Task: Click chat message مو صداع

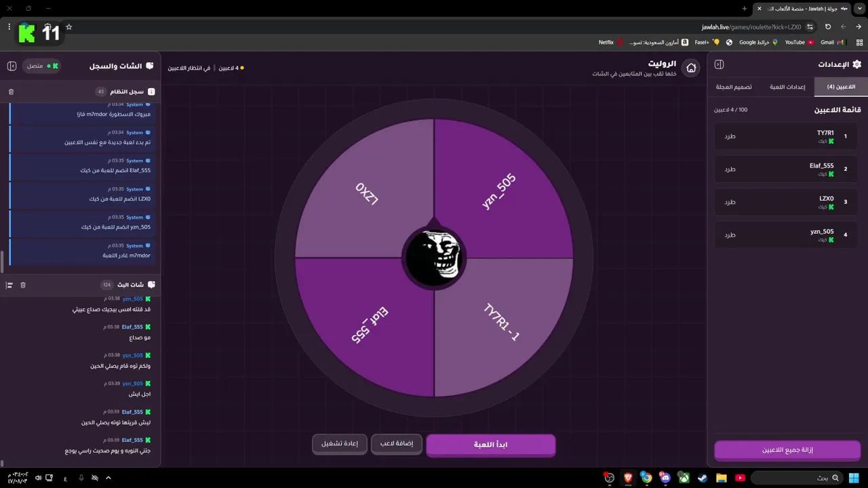Action: 140,338
